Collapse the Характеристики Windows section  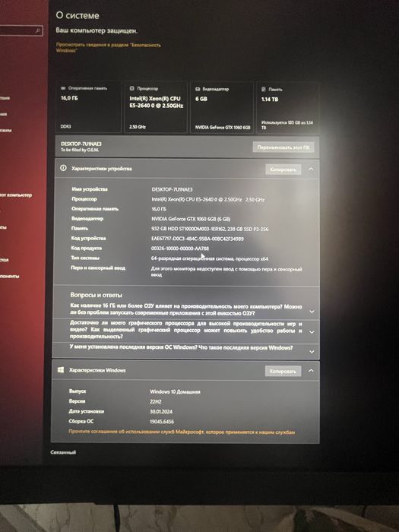pos(311,371)
